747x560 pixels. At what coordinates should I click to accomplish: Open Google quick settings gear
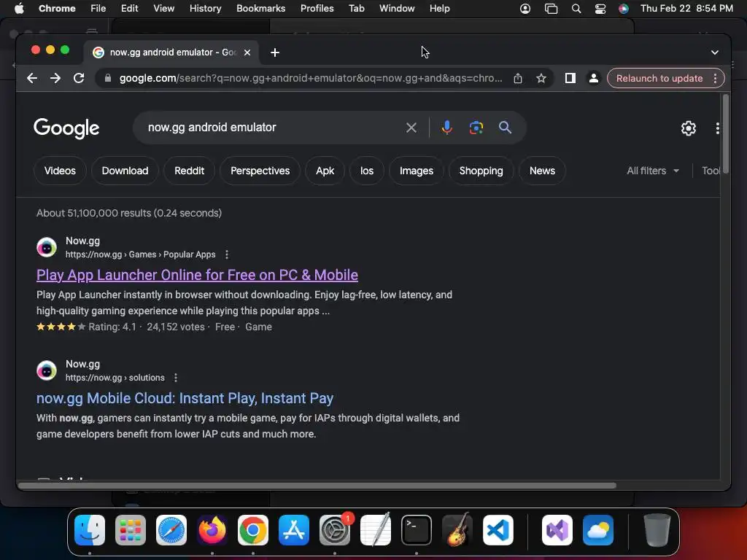688,128
